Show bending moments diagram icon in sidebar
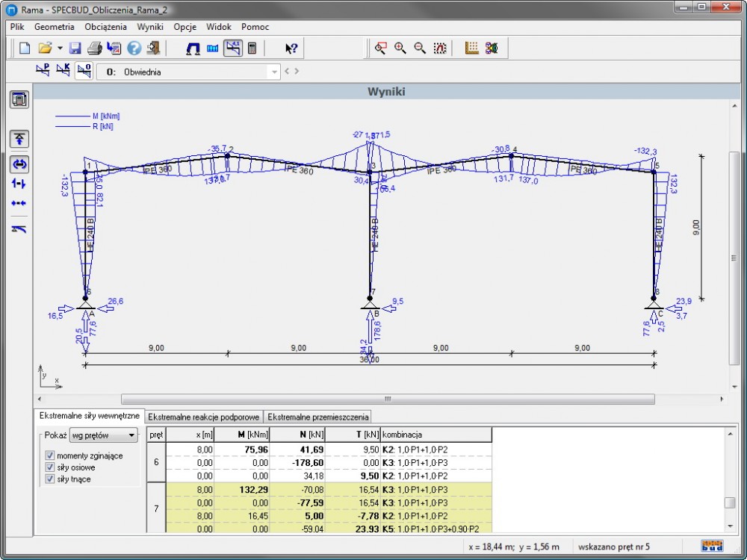 (x=19, y=164)
